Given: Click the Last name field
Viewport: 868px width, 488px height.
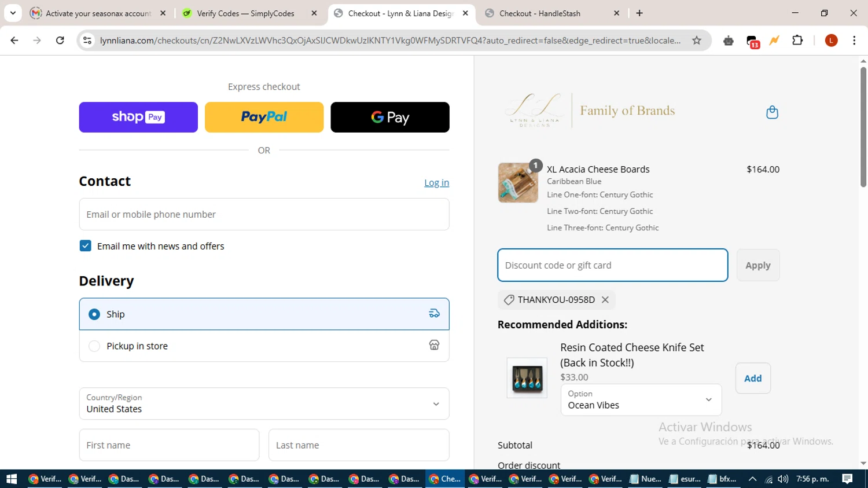Looking at the screenshot, I should [x=359, y=445].
